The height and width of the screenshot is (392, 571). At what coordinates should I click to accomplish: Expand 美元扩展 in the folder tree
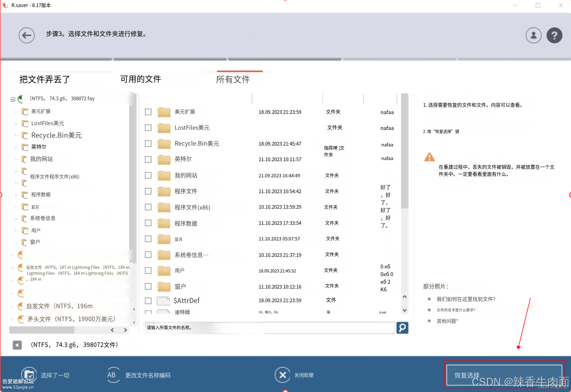[16, 112]
